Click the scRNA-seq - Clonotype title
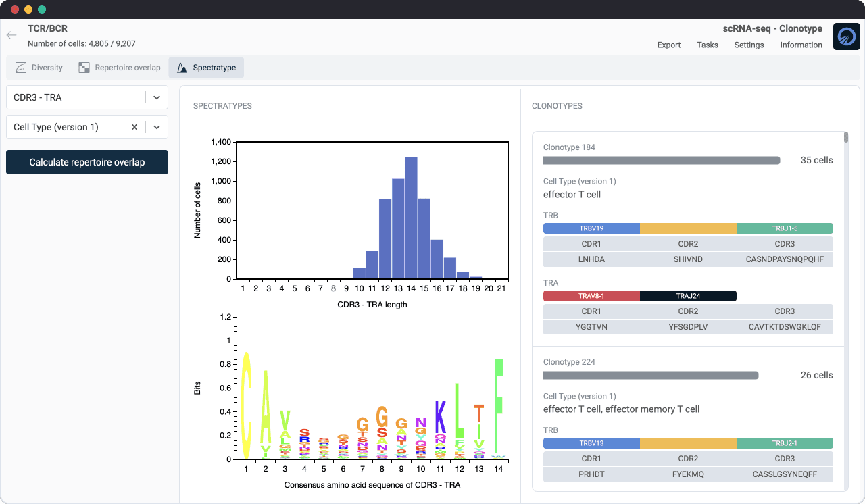This screenshot has height=504, width=865. [772, 29]
